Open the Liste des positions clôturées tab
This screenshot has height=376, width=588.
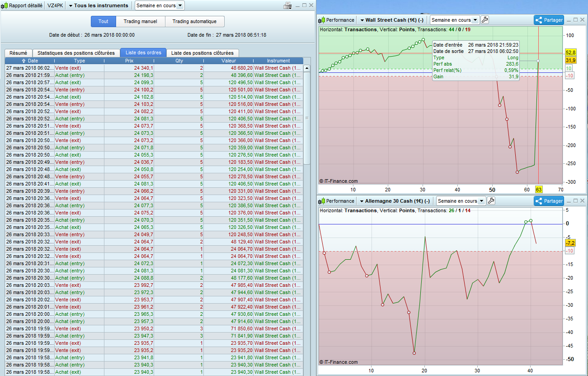202,53
